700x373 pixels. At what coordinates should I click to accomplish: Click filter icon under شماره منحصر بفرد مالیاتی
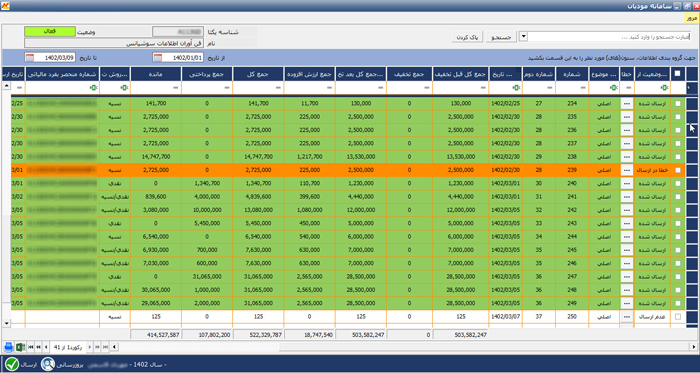(93, 88)
